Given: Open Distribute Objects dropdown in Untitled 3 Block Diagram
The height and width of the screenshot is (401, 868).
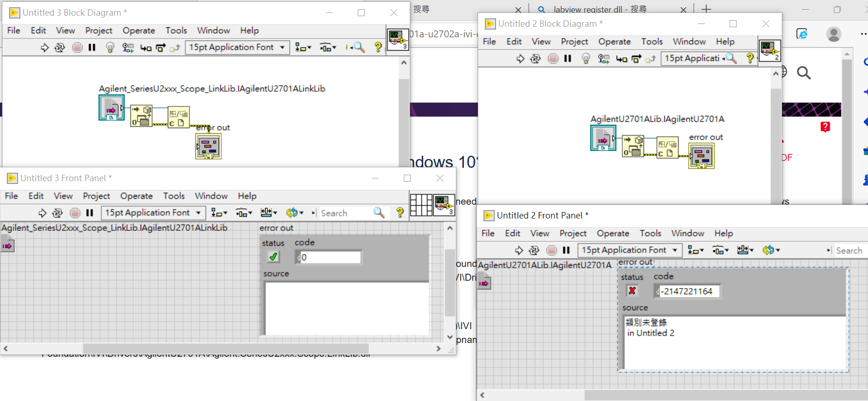Looking at the screenshot, I should click(328, 47).
